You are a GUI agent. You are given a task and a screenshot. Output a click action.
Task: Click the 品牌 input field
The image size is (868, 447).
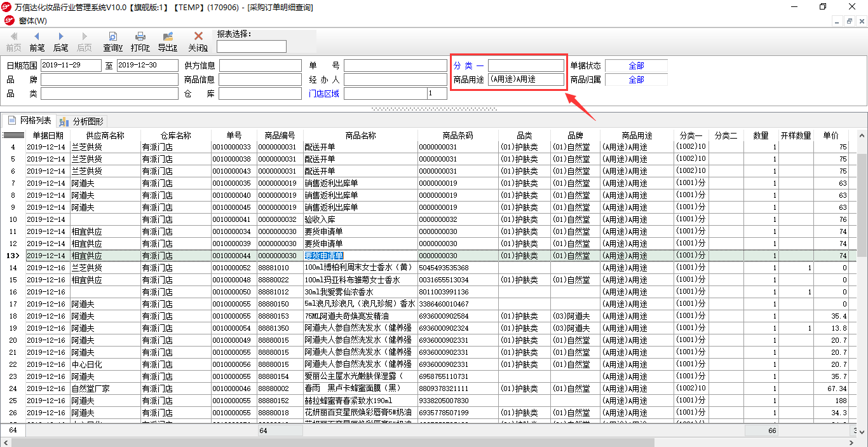[109, 79]
